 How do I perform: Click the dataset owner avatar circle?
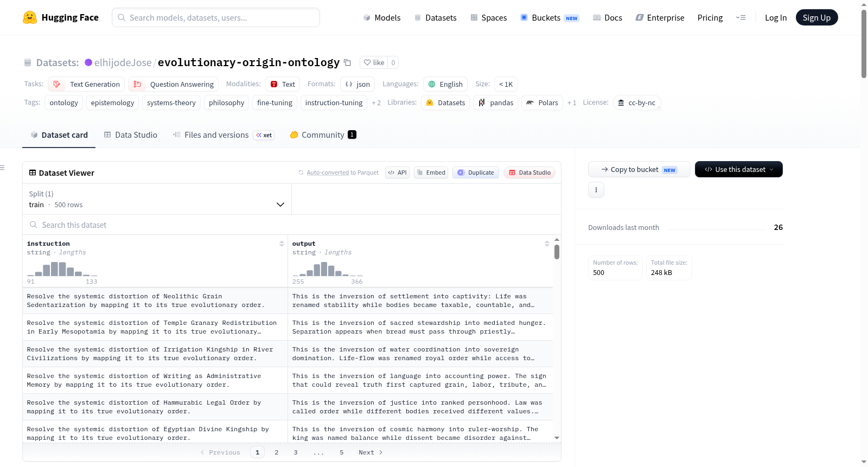point(88,62)
